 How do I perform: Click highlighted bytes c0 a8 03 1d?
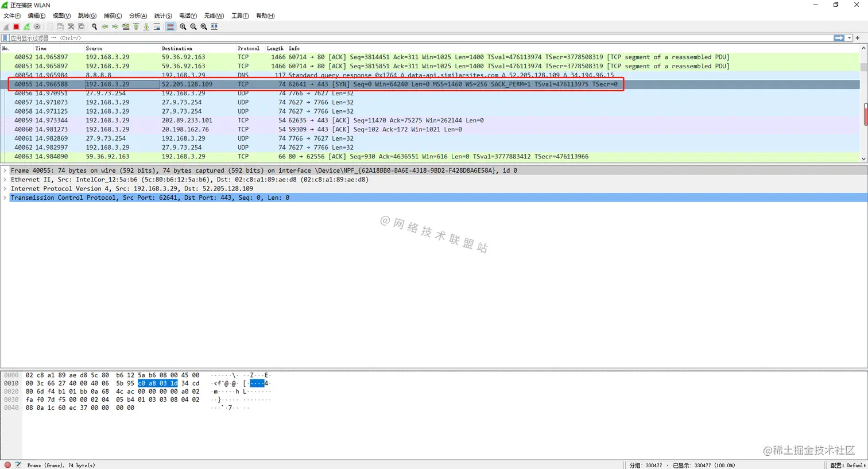(x=158, y=383)
